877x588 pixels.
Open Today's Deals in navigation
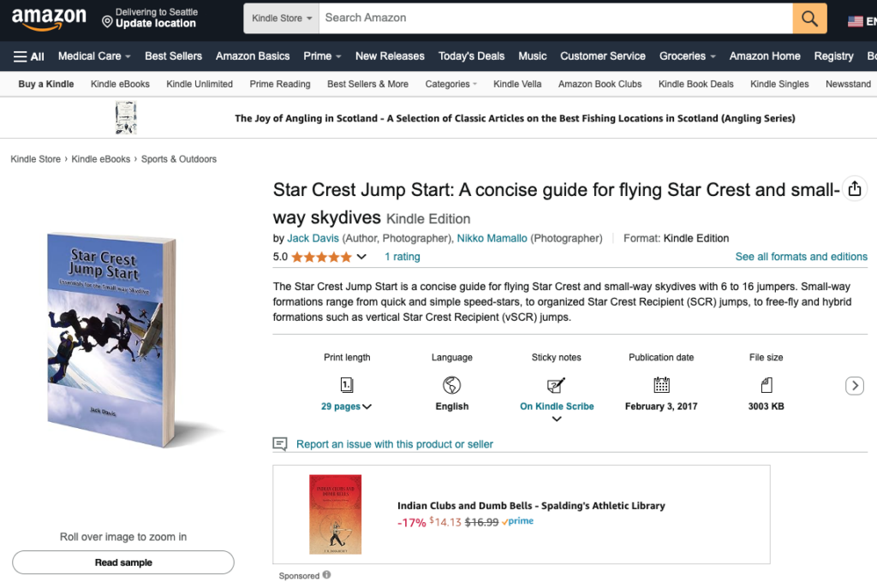[471, 56]
